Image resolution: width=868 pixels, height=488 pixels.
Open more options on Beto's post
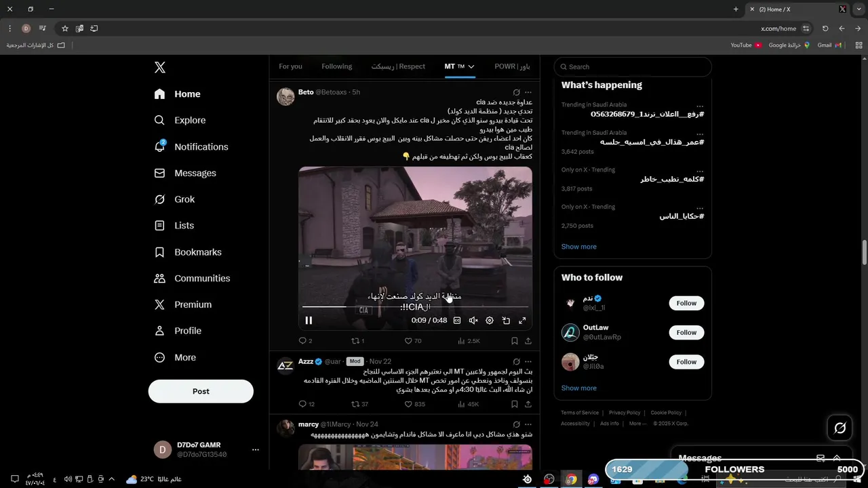coord(528,92)
